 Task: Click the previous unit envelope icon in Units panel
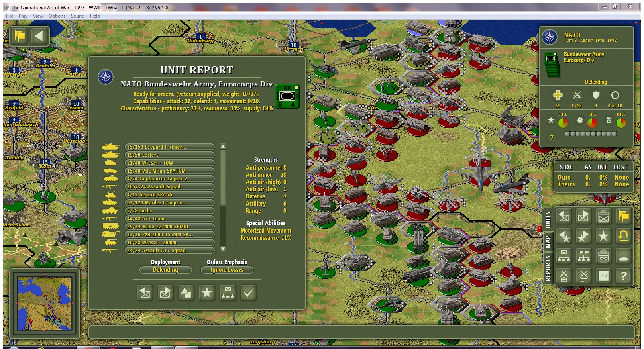[564, 216]
